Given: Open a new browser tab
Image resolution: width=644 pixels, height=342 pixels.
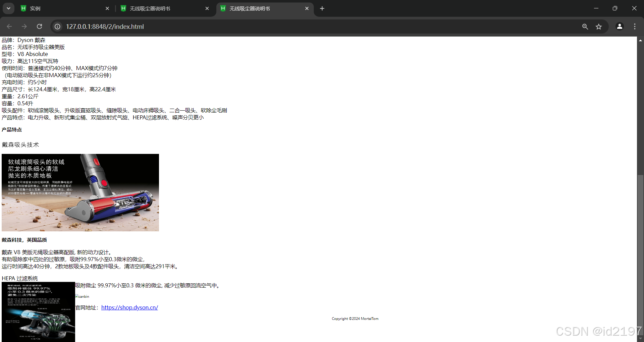Looking at the screenshot, I should click(322, 8).
